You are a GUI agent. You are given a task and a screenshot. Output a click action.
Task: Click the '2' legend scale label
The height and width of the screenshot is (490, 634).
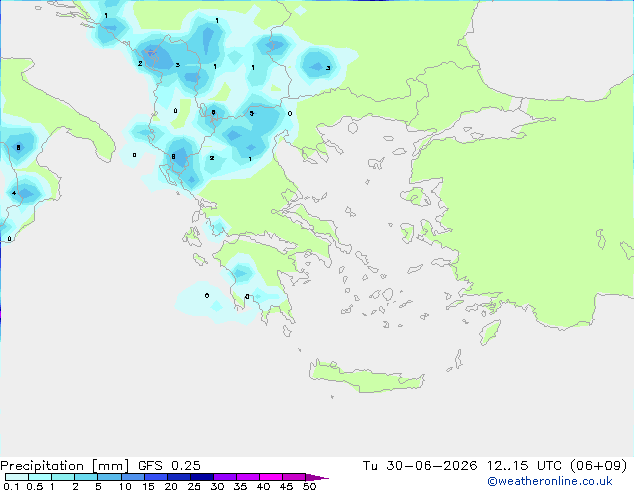point(75,486)
